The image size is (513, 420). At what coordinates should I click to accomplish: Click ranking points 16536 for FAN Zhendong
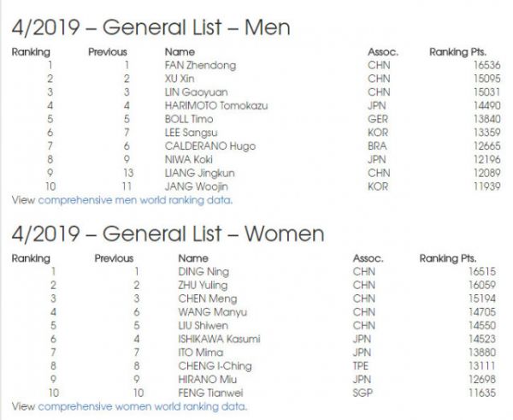pyautogui.click(x=487, y=65)
